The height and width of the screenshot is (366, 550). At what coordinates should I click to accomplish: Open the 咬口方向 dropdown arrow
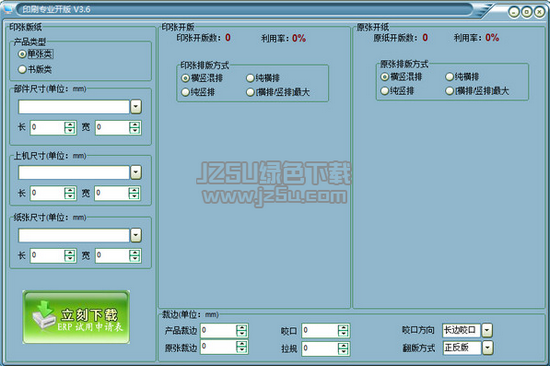pos(487,330)
